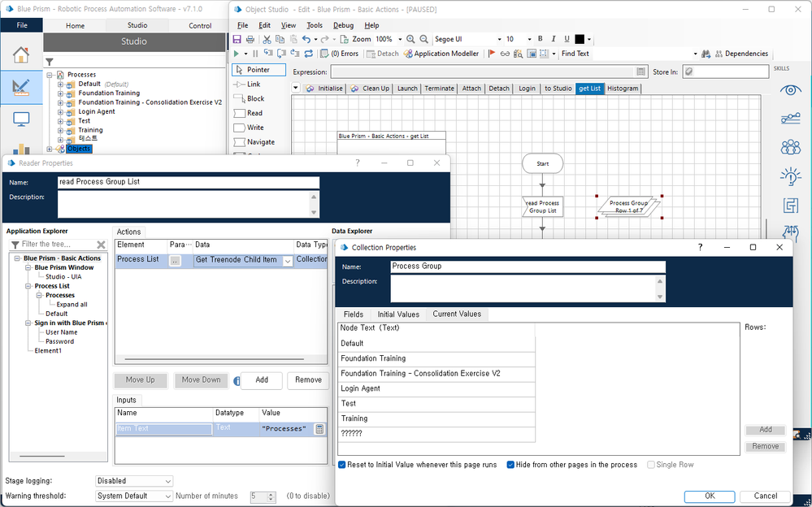812x507 pixels.
Task: Open the Application Modeller
Action: (441, 54)
